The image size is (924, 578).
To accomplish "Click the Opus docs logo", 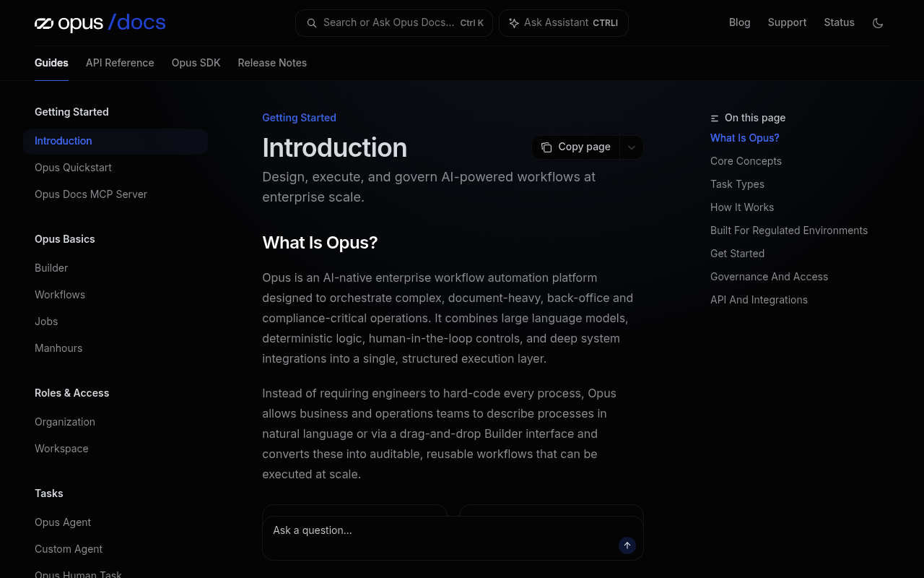I will [x=100, y=23].
